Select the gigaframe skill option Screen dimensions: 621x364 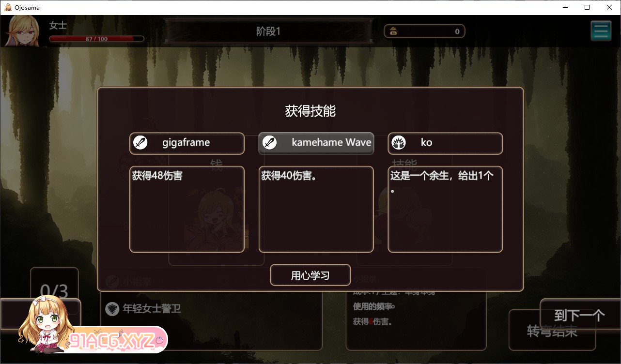tap(187, 143)
